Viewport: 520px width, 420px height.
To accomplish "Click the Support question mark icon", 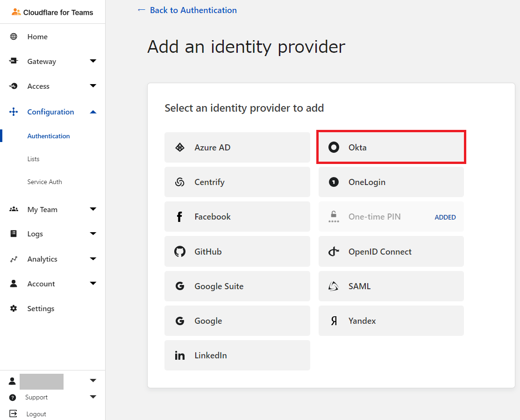I will tap(13, 398).
